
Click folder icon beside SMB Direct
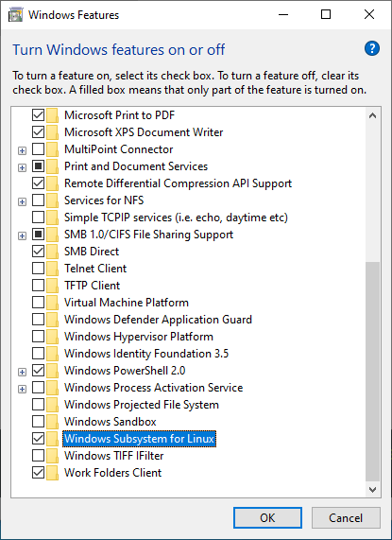pos(52,252)
